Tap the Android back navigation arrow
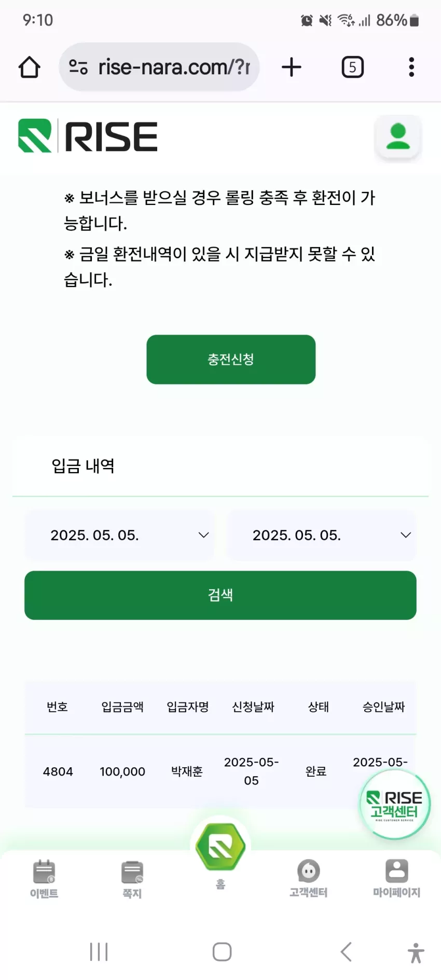Viewport: 441px width, 980px height. tap(346, 952)
